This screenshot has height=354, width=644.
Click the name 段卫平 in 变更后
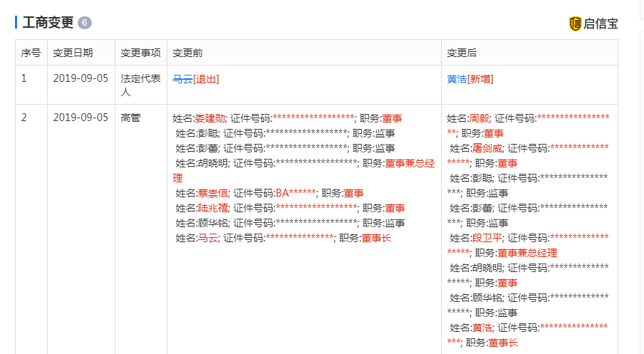click(x=487, y=238)
